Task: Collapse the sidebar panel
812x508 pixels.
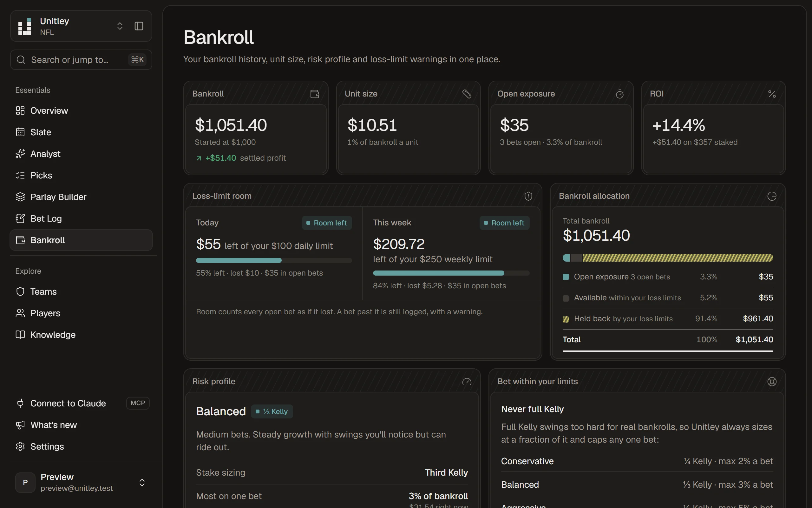Action: tap(139, 26)
